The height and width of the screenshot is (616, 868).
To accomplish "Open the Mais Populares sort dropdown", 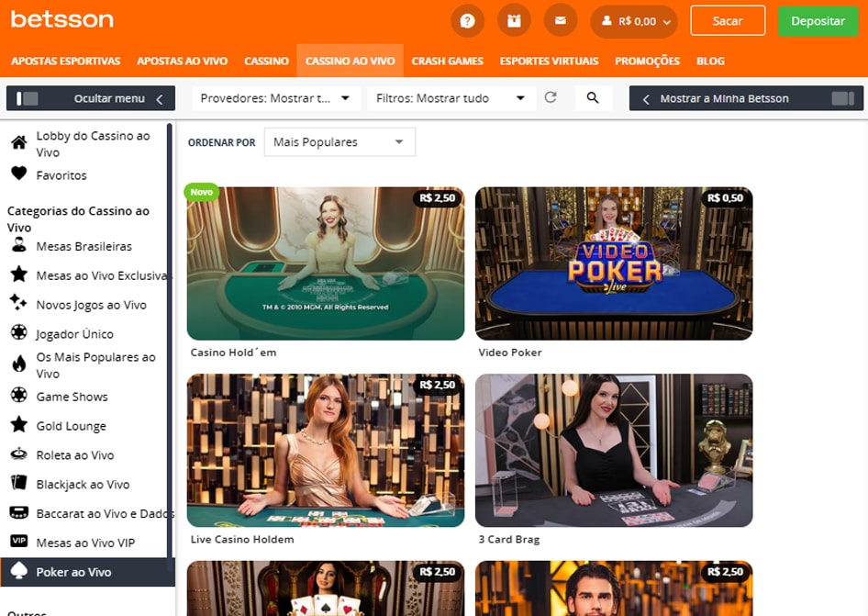I will (x=339, y=141).
